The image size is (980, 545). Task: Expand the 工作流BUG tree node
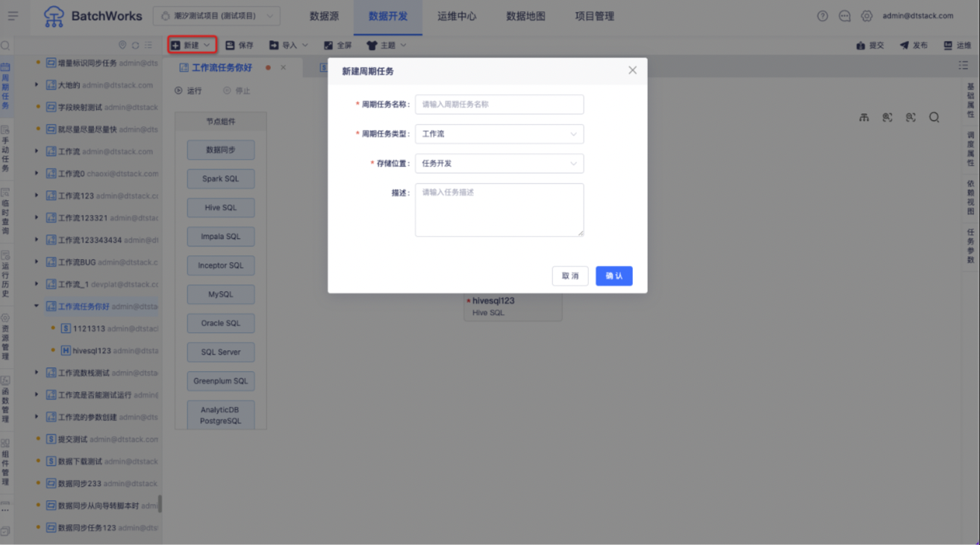coord(37,262)
